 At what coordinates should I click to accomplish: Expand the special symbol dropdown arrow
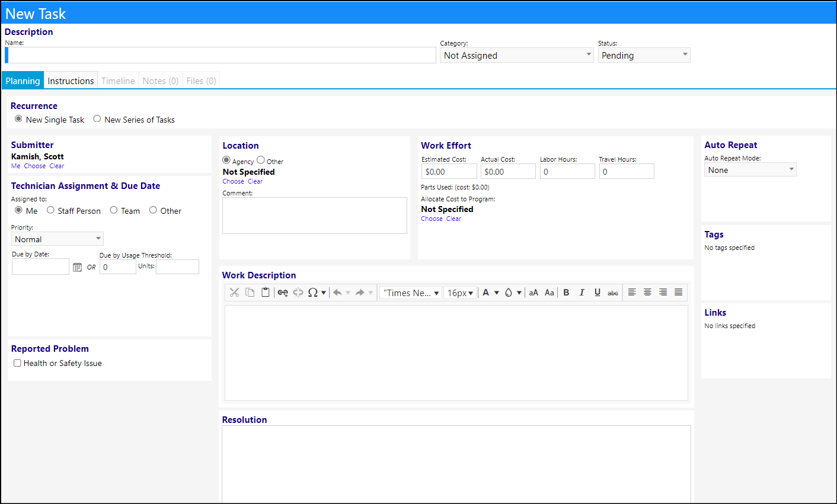pos(324,293)
